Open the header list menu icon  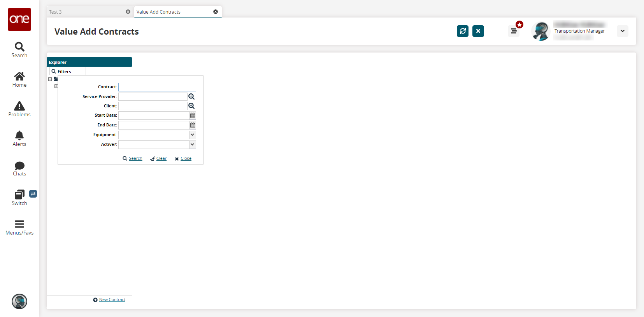(x=514, y=31)
